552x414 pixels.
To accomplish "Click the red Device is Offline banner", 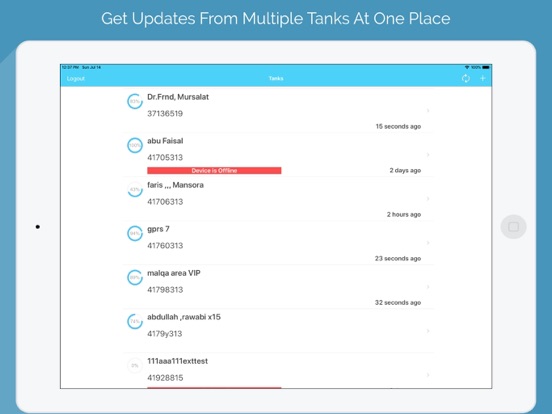I will click(214, 170).
